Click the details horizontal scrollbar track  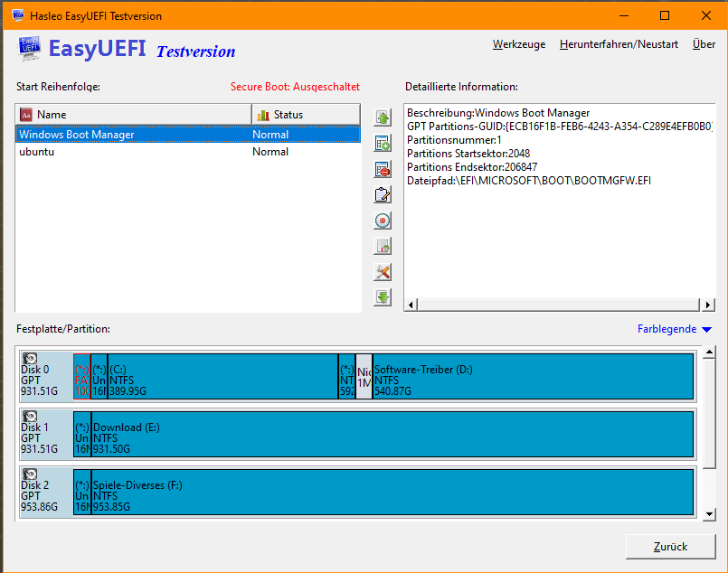click(559, 305)
